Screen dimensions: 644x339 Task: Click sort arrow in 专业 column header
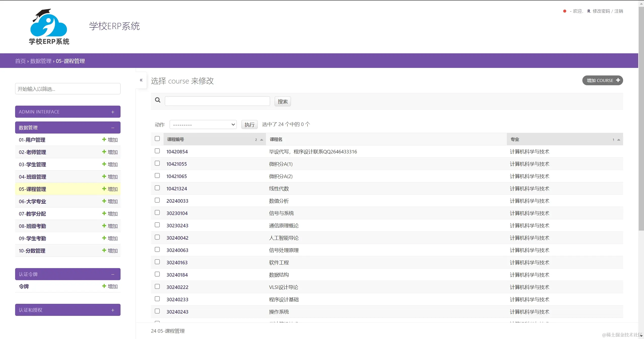pos(619,140)
